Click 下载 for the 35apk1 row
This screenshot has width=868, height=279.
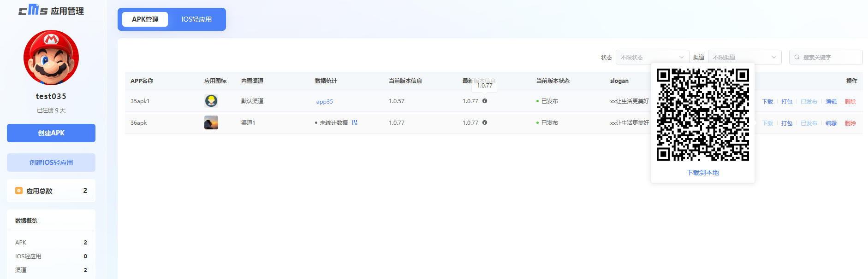[767, 101]
